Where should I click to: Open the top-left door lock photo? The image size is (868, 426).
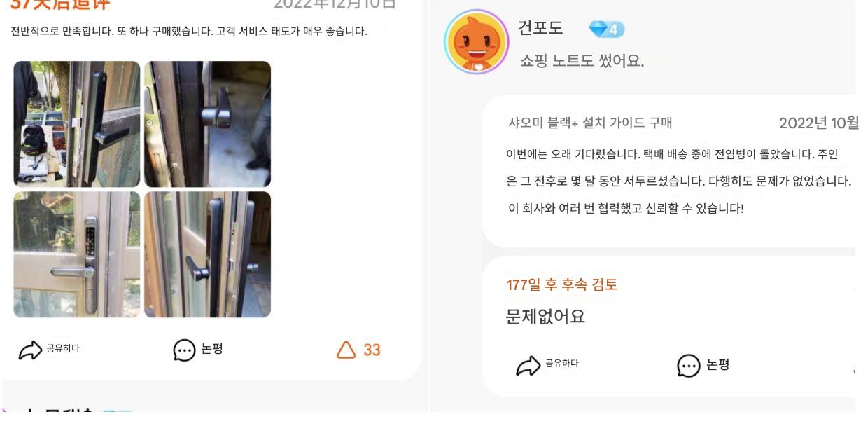tap(77, 124)
